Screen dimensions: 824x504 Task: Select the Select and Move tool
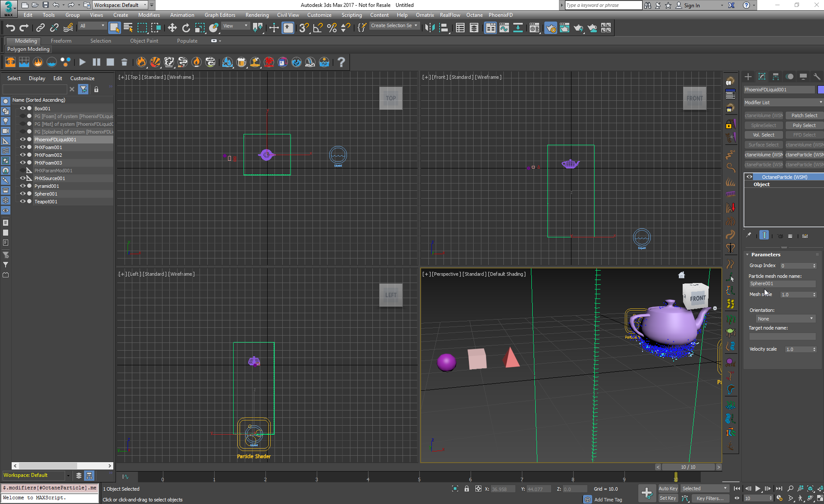(172, 28)
